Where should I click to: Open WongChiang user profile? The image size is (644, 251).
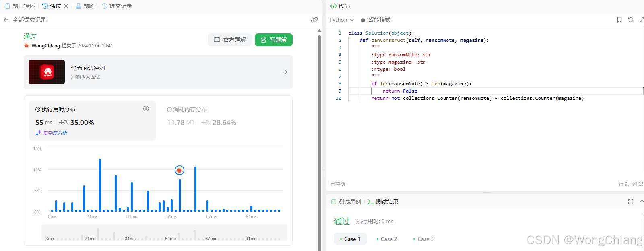[45, 46]
